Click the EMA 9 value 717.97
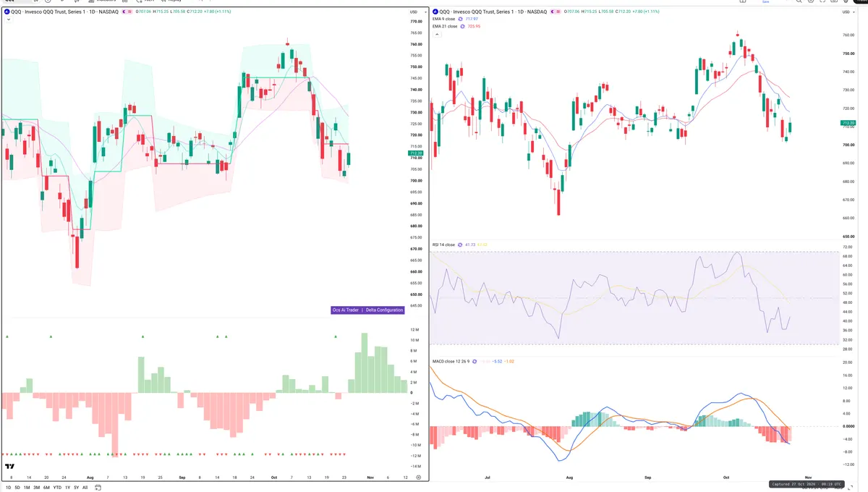 point(473,19)
